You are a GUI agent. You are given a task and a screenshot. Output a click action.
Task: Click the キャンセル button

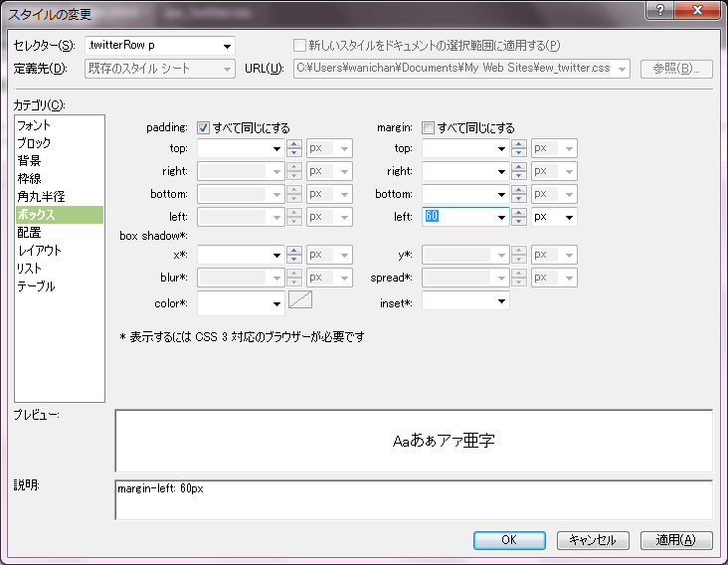593,540
